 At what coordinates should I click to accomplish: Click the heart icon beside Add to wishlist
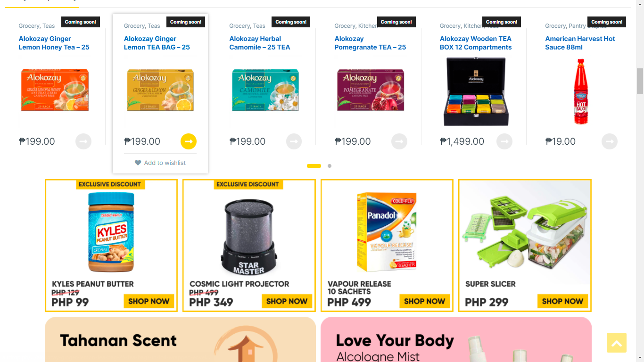tap(138, 163)
